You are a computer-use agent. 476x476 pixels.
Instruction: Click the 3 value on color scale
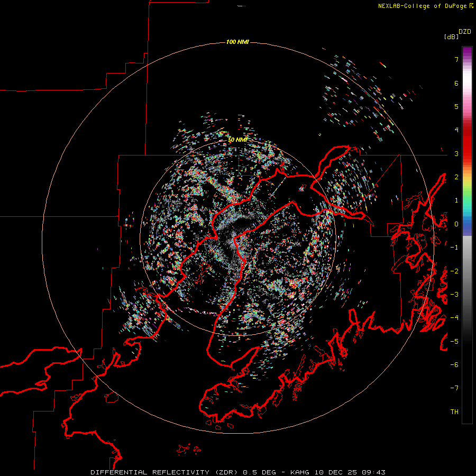[456, 153]
